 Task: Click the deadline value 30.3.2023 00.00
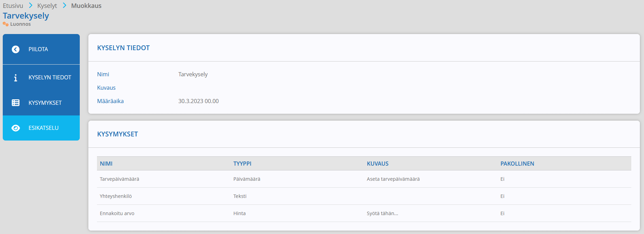pos(198,101)
